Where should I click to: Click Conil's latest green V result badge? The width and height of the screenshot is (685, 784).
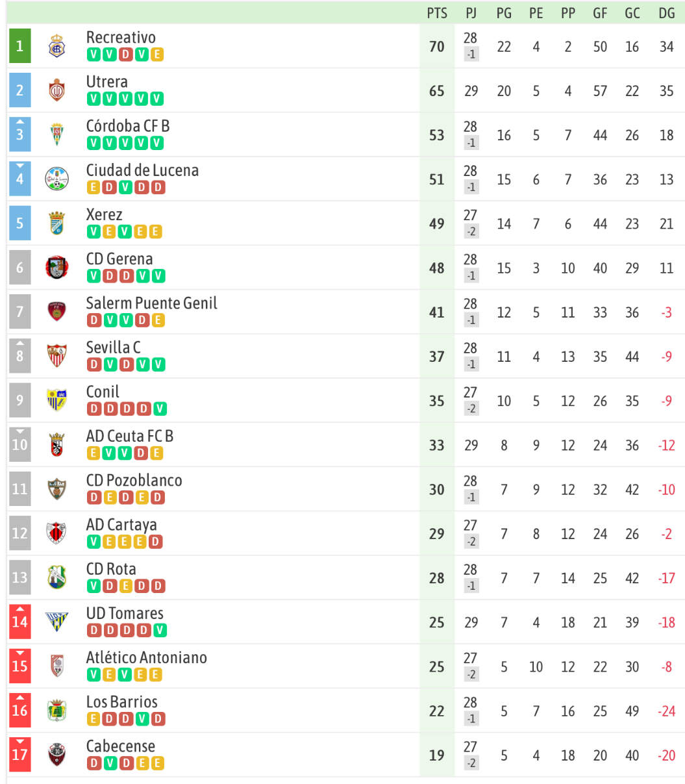coord(158,409)
